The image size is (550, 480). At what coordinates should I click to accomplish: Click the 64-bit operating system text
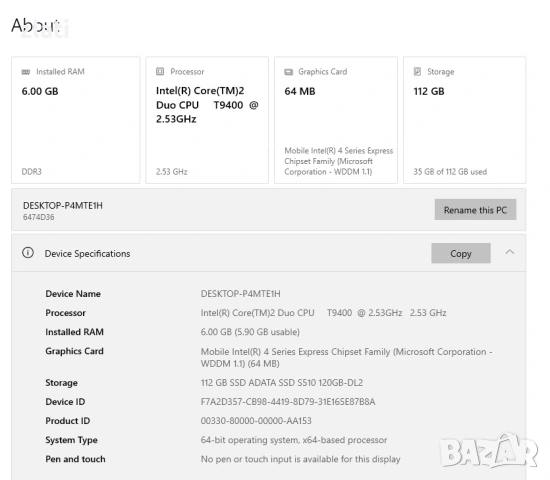click(x=294, y=440)
